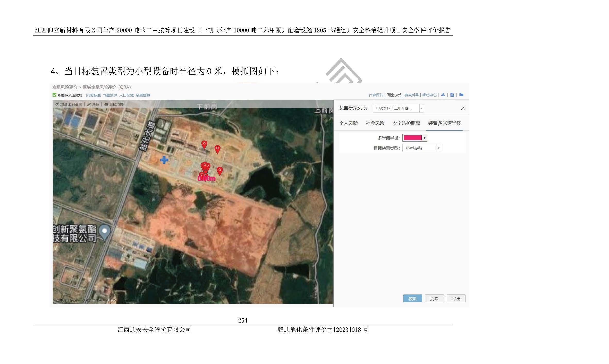This screenshot has height=364, width=609.
Task: Click the 导出 export button
Action: (x=456, y=299)
